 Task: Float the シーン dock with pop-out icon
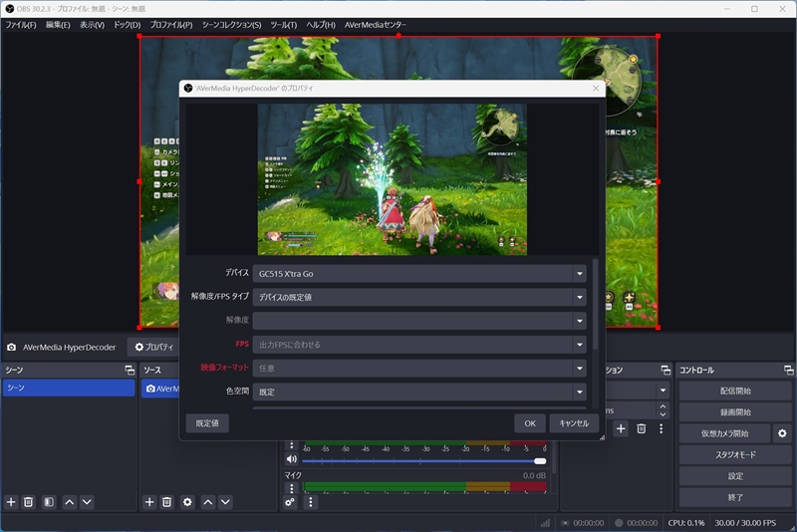coord(130,370)
